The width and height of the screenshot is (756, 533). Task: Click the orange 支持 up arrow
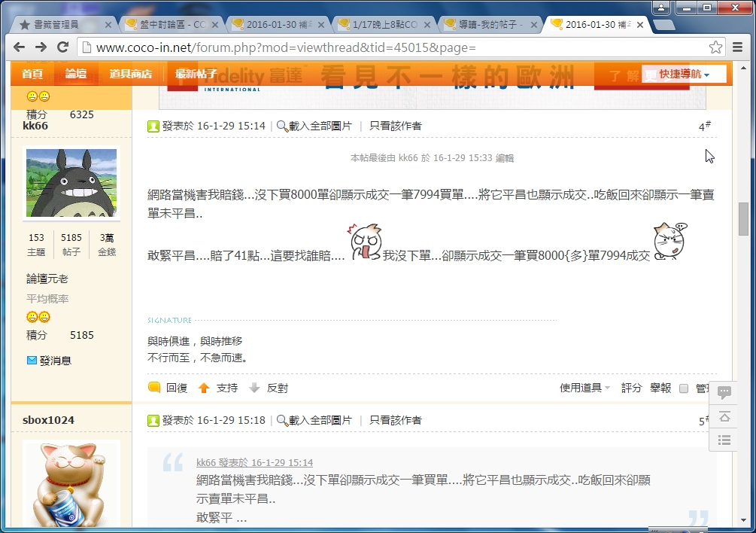(204, 388)
